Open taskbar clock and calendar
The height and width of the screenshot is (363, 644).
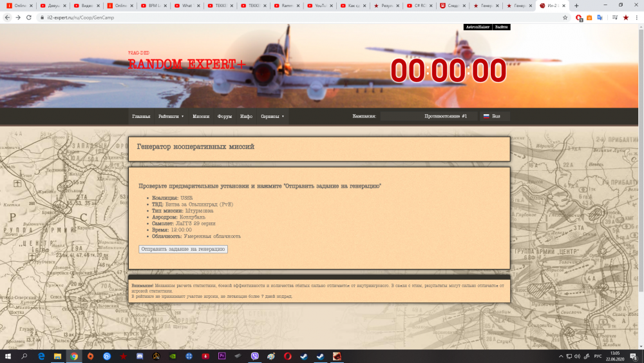tap(615, 357)
